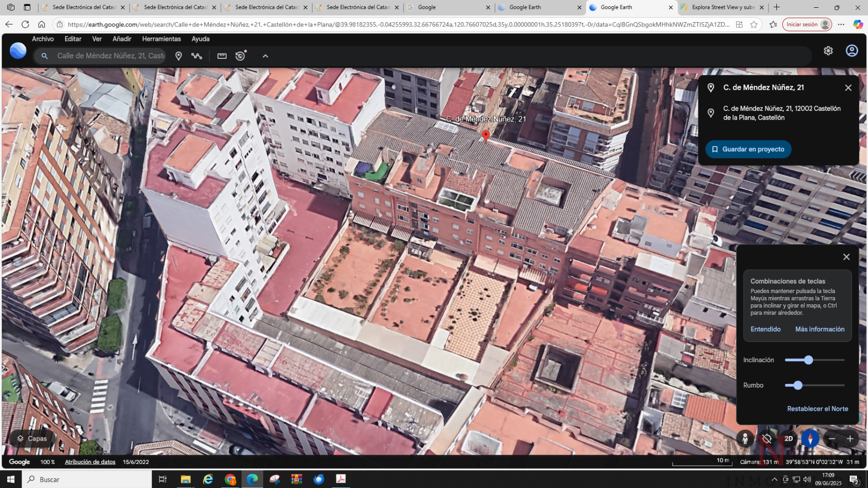Click the camera coordinates readout
The width and height of the screenshot is (868, 488).
tap(814, 462)
